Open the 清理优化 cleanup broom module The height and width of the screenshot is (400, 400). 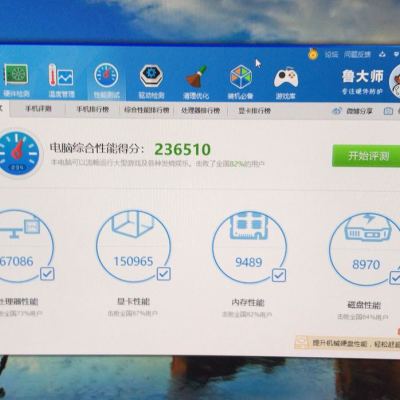pyautogui.click(x=196, y=82)
